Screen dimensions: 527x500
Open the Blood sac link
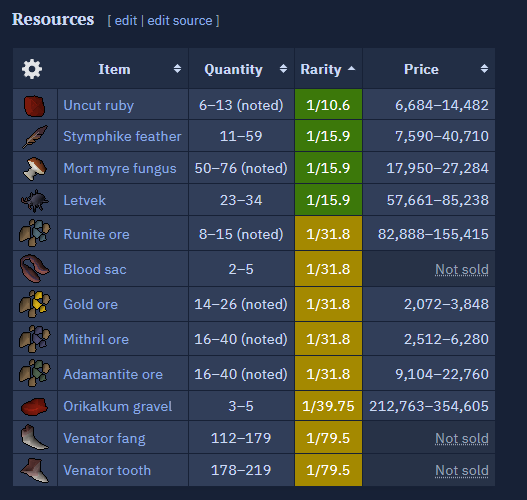click(x=95, y=269)
